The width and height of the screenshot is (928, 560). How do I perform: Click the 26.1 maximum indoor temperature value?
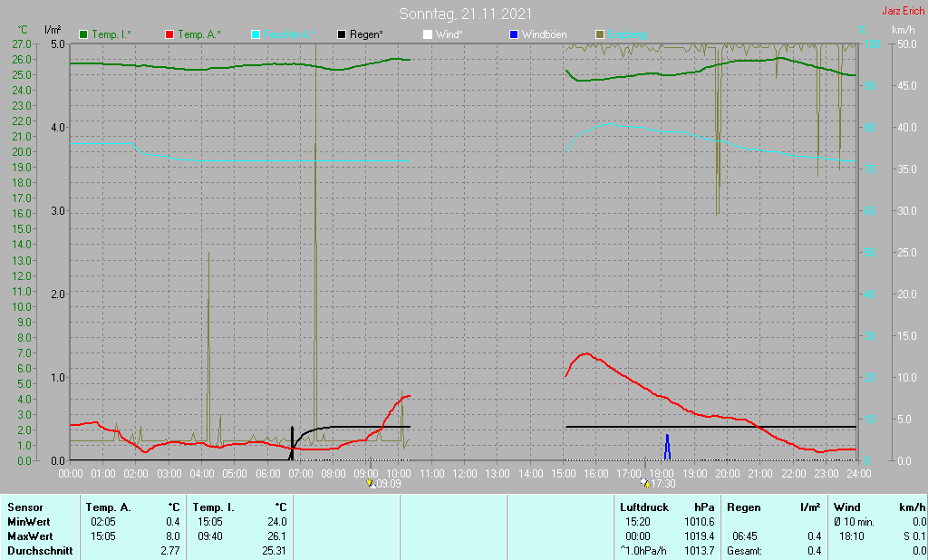pyautogui.click(x=277, y=536)
